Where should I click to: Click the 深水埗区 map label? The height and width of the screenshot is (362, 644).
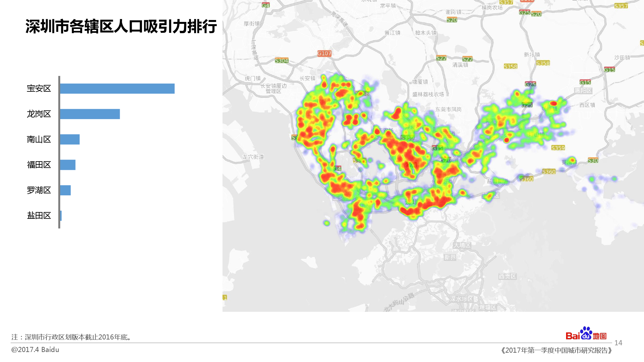462,299
